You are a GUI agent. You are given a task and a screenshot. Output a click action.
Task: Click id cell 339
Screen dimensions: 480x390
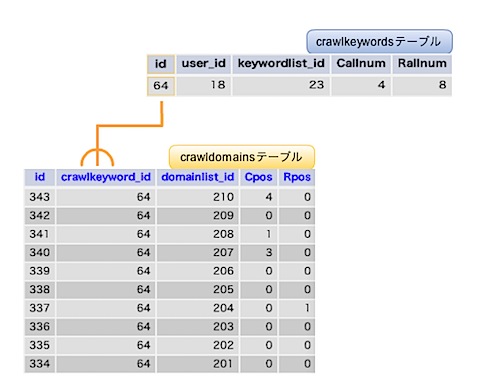(40, 271)
